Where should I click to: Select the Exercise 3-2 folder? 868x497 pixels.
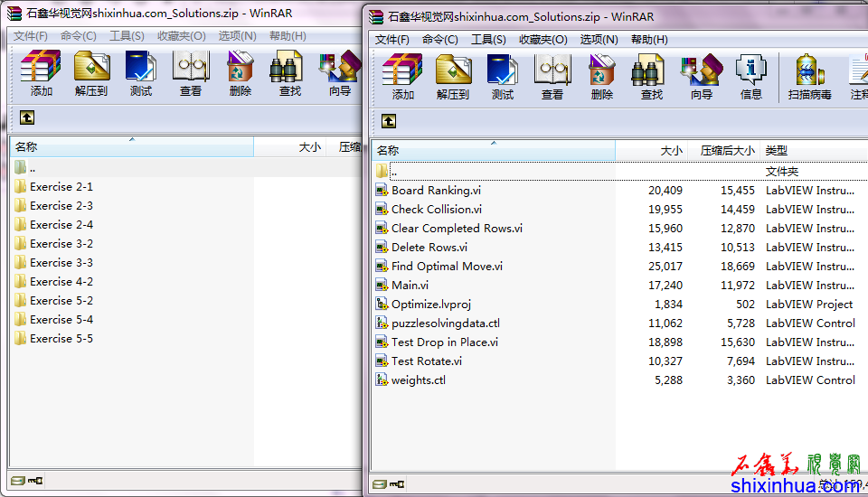click(61, 244)
